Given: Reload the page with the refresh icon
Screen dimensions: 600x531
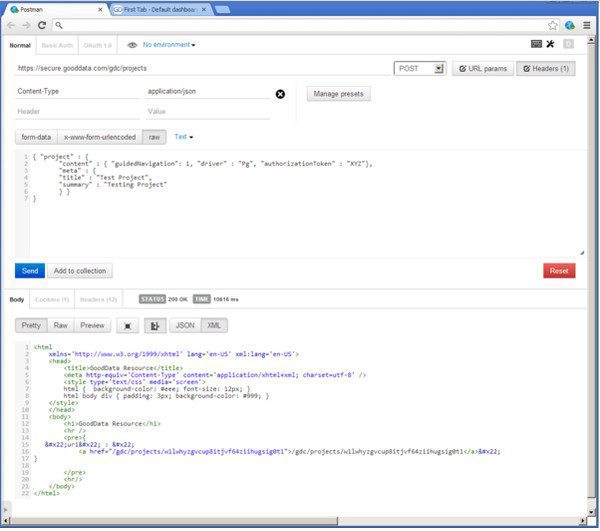Looking at the screenshot, I should 42,25.
